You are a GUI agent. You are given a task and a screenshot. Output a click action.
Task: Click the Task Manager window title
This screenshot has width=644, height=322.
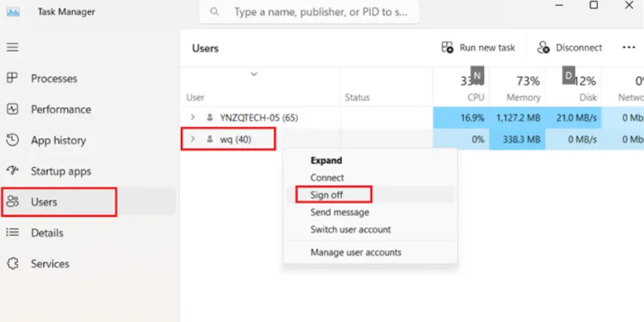[66, 12]
